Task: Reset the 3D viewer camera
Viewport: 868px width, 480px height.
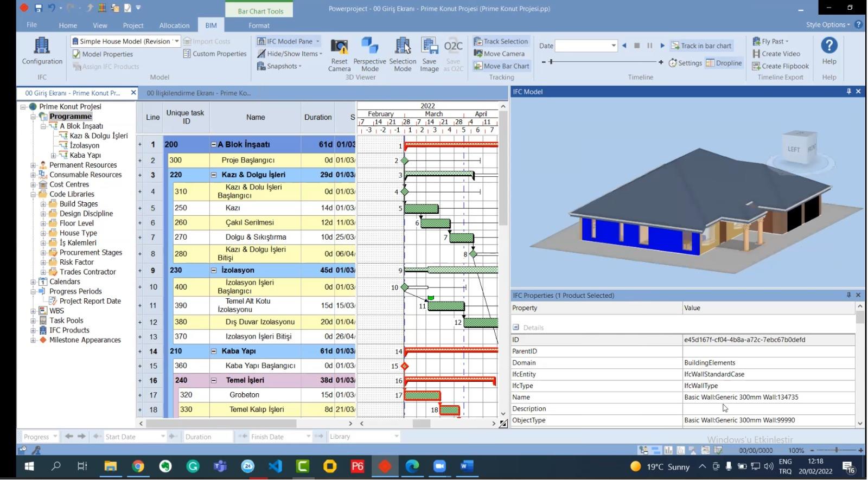Action: tap(339, 55)
